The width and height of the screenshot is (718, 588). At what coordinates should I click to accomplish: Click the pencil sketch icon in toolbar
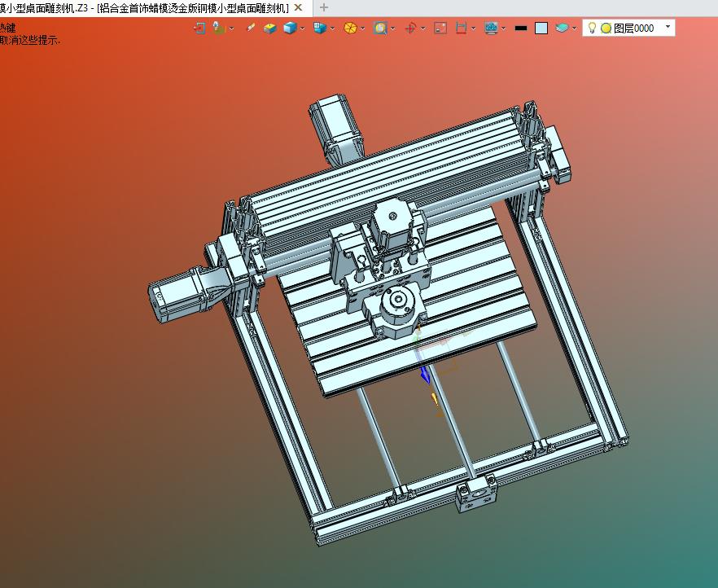click(251, 28)
